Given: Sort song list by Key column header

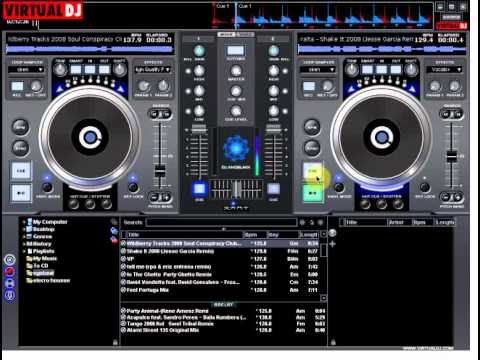Looking at the screenshot, I should click(x=283, y=235).
